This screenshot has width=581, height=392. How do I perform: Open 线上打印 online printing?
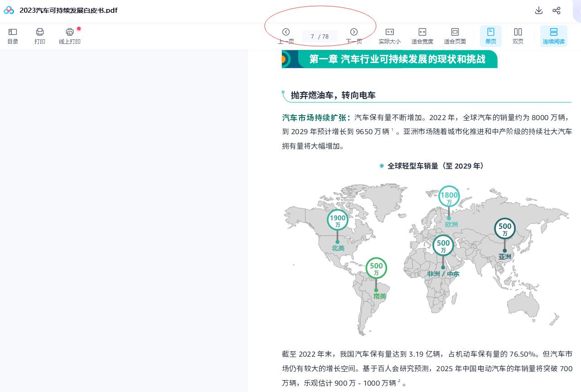[69, 36]
